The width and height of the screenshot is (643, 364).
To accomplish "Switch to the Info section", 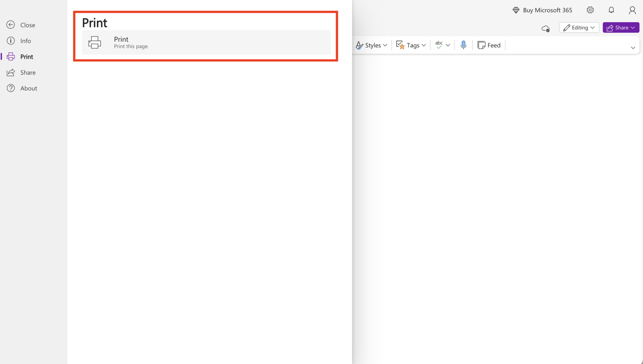I will point(25,40).
